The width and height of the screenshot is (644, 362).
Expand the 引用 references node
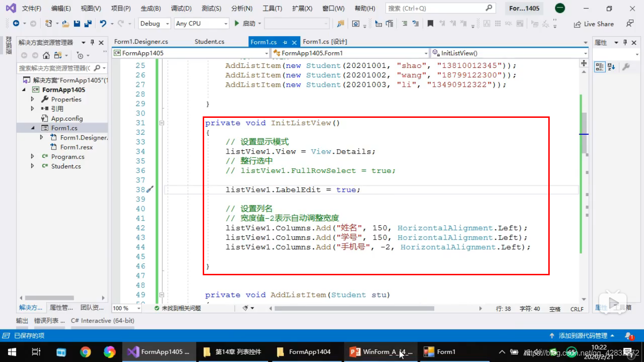[33, 109]
